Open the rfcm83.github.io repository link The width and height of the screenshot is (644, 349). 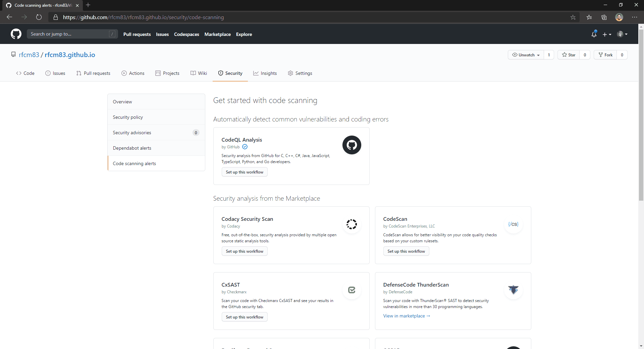click(x=70, y=55)
